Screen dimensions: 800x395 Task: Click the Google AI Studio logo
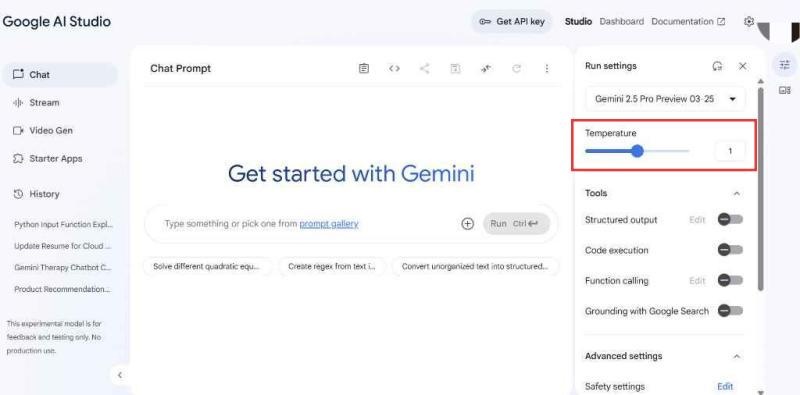[57, 22]
